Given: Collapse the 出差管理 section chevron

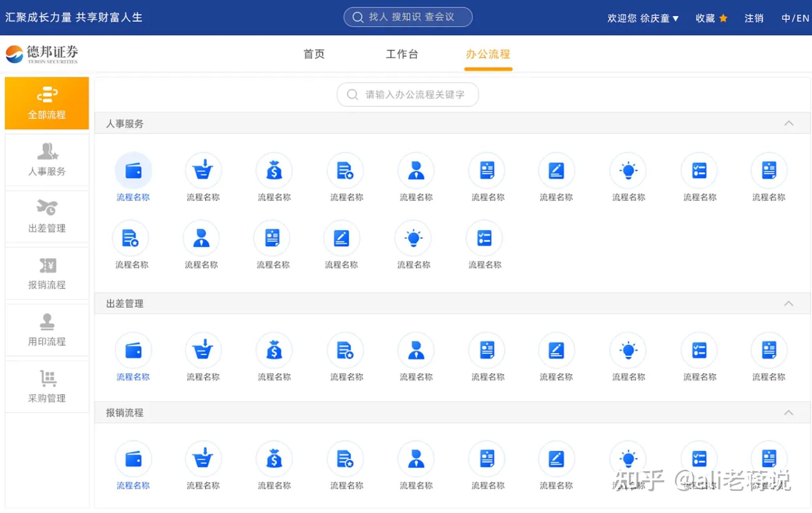Looking at the screenshot, I should (788, 303).
